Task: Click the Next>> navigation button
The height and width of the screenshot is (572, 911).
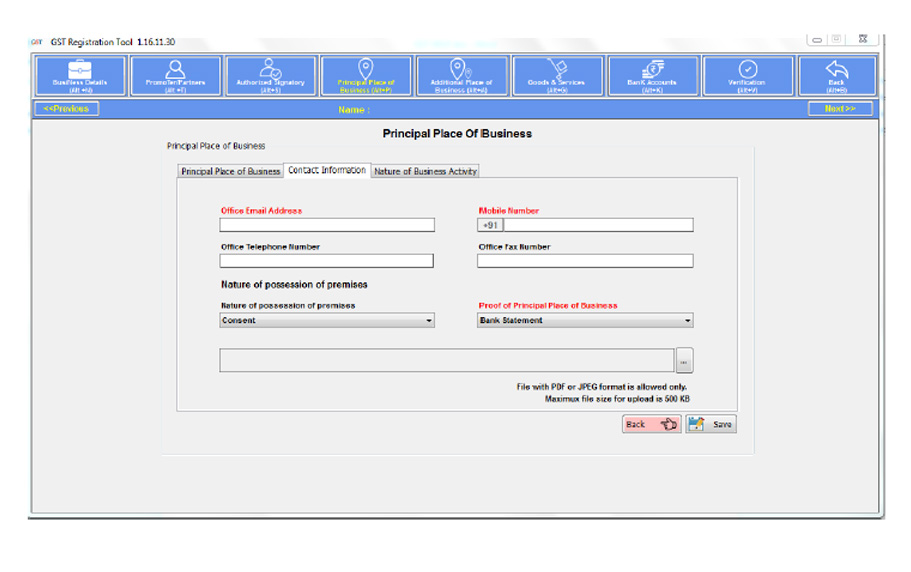Action: tap(839, 109)
